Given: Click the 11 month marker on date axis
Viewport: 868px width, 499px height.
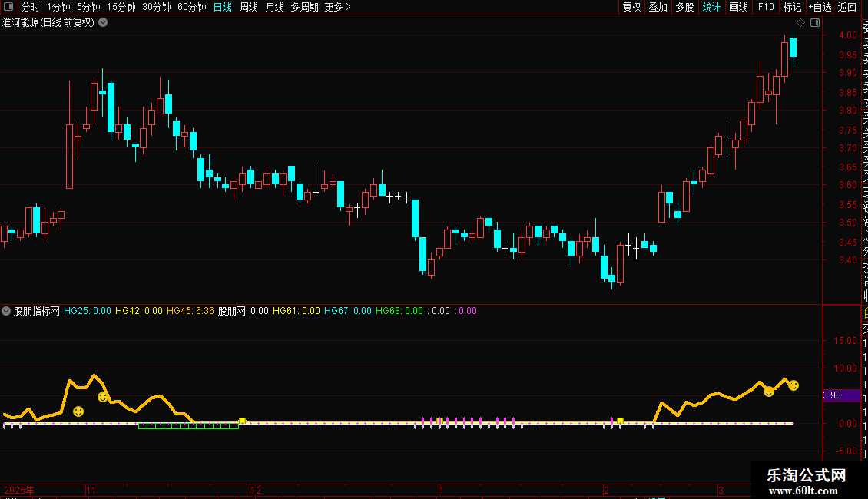Looking at the screenshot, I should [x=91, y=490].
